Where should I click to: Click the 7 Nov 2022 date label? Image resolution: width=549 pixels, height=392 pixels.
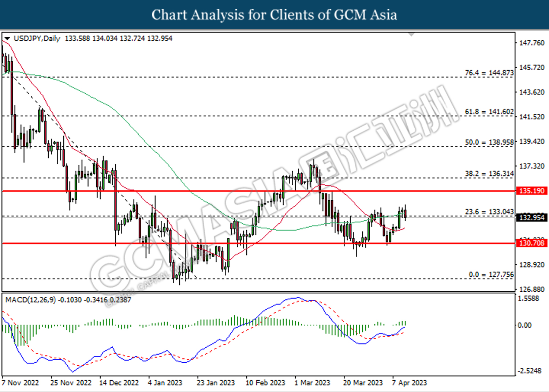point(20,383)
